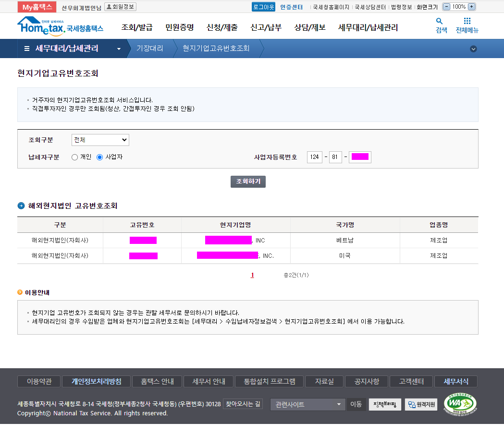
Task: Click the WA web accessibility badge
Action: point(460,404)
